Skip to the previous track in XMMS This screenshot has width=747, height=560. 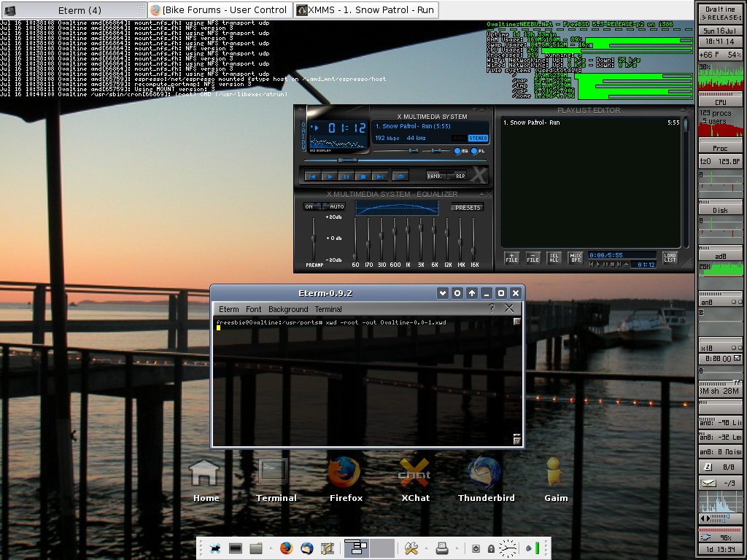[x=312, y=176]
